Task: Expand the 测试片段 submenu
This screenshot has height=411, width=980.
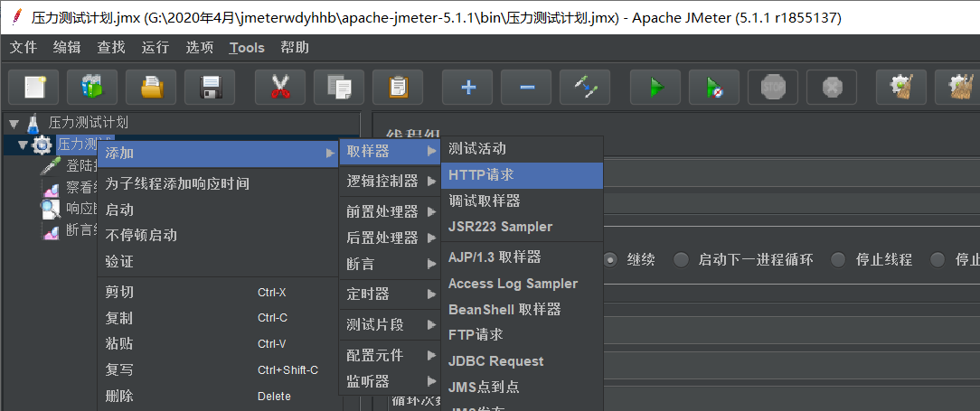Action: coord(390,325)
